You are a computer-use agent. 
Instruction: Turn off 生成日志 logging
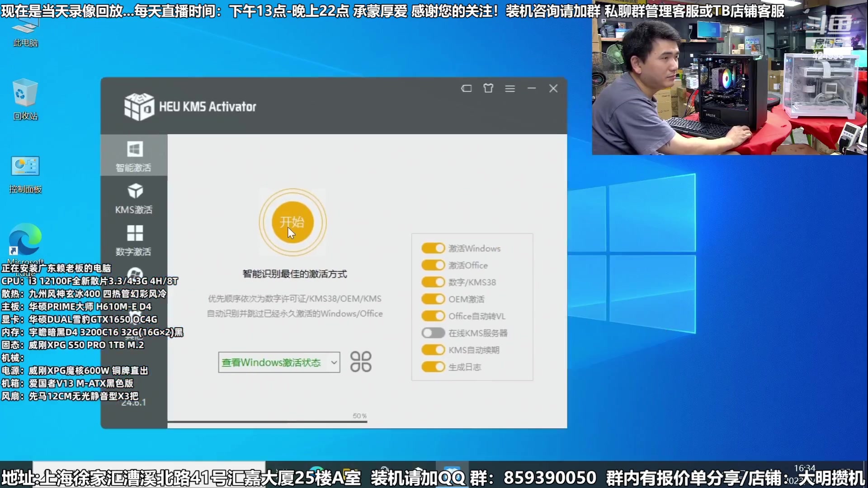click(433, 367)
